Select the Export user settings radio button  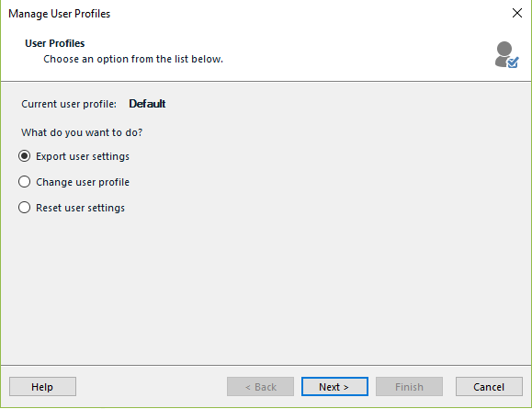point(25,156)
